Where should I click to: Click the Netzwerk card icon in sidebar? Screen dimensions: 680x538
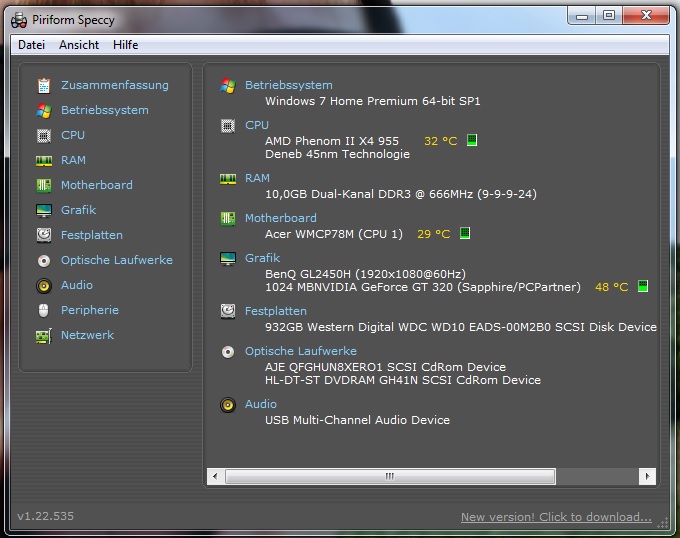tap(43, 336)
